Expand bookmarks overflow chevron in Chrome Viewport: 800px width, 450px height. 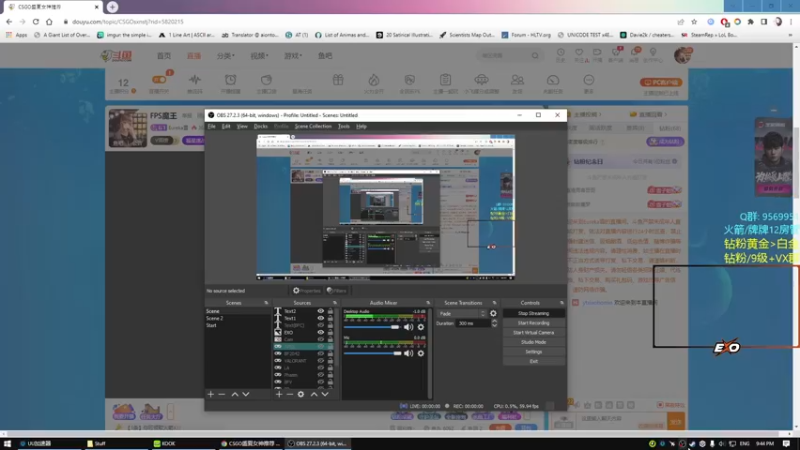click(790, 35)
